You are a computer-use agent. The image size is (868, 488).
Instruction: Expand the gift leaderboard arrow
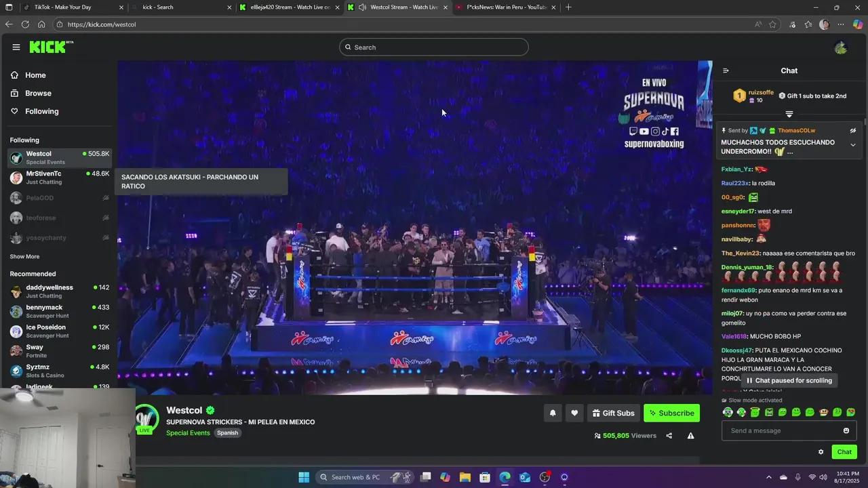(789, 115)
